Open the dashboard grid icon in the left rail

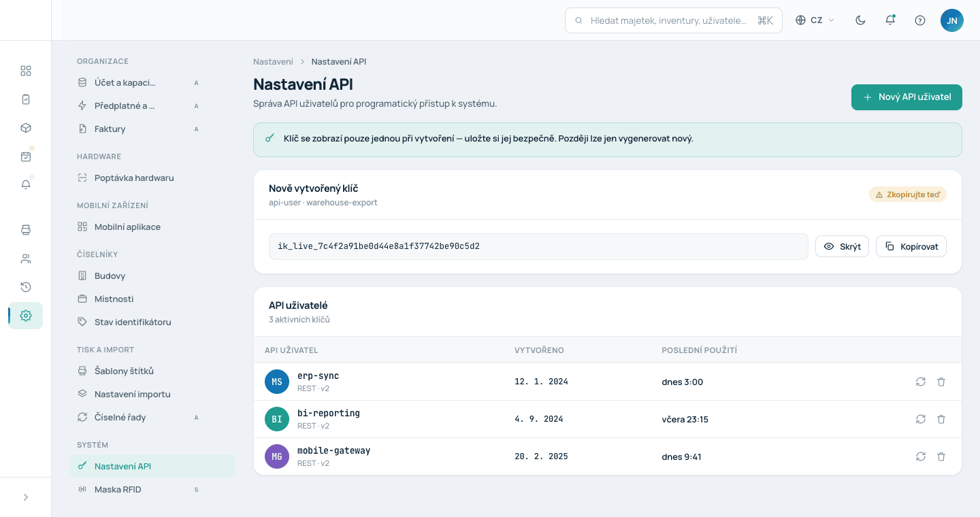pyautogui.click(x=26, y=71)
